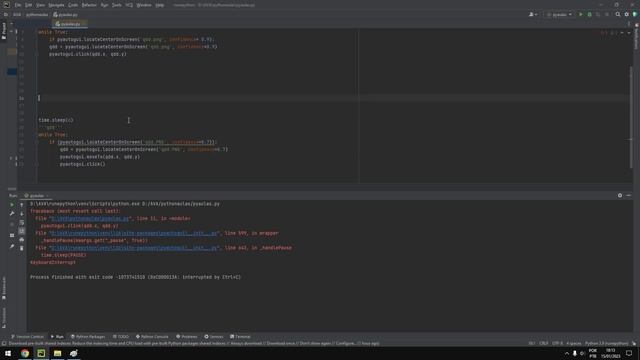This screenshot has height=360, width=640.
Task: Click pyaulas.py breadcrumb in navigation bar
Action: [65, 15]
